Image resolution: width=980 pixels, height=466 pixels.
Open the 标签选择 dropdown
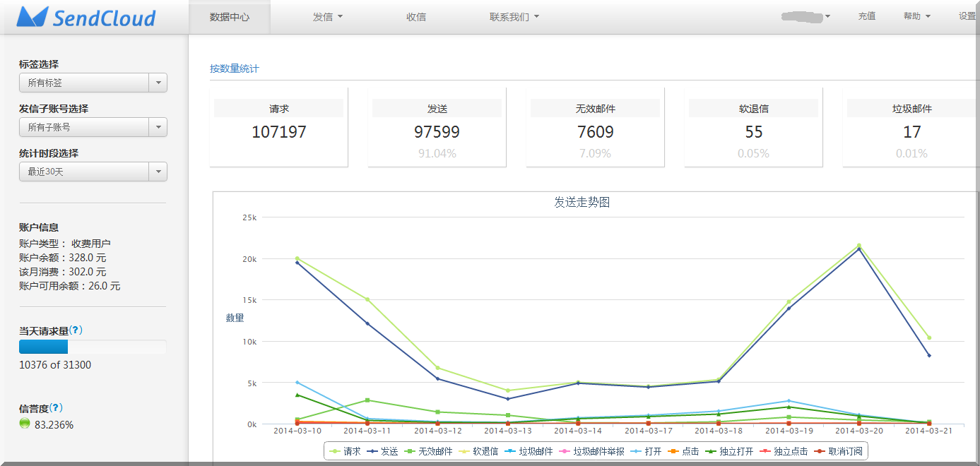coord(93,83)
